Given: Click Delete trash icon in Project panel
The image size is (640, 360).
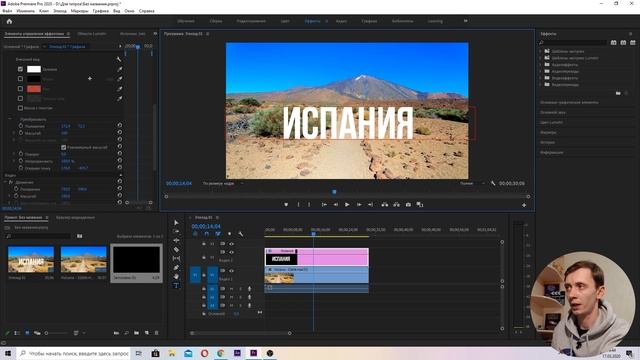Looking at the screenshot, I should click(156, 333).
